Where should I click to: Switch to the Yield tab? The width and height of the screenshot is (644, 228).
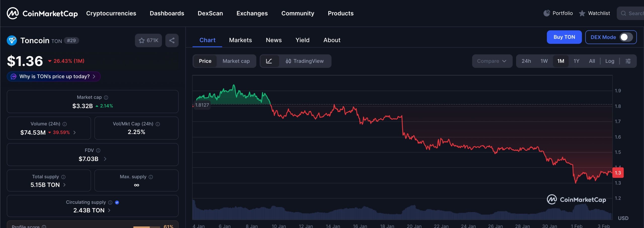[302, 40]
